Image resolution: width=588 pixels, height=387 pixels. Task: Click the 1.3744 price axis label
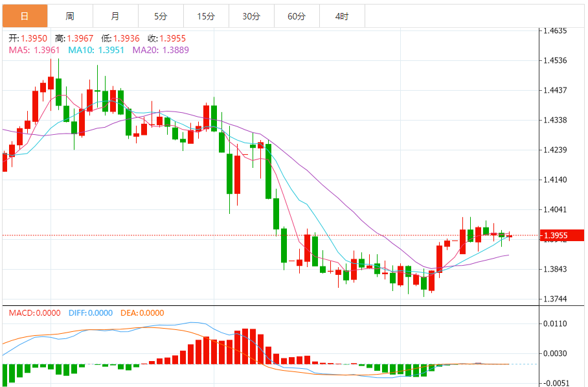[555, 299]
